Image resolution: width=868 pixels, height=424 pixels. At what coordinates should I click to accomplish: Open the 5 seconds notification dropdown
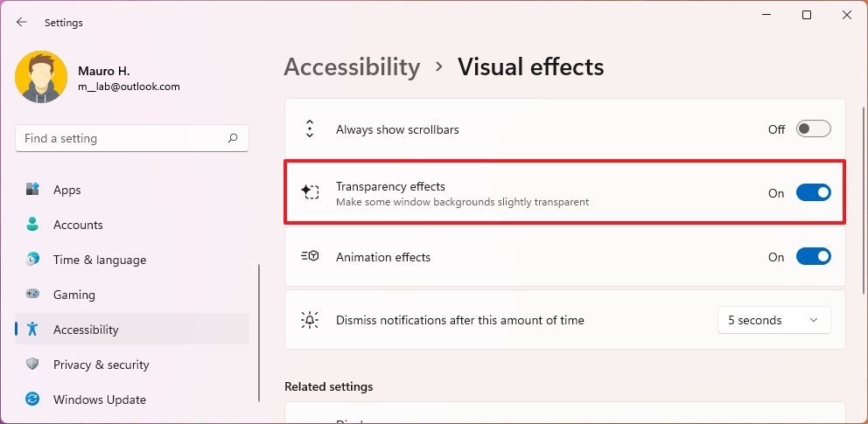[x=773, y=320]
